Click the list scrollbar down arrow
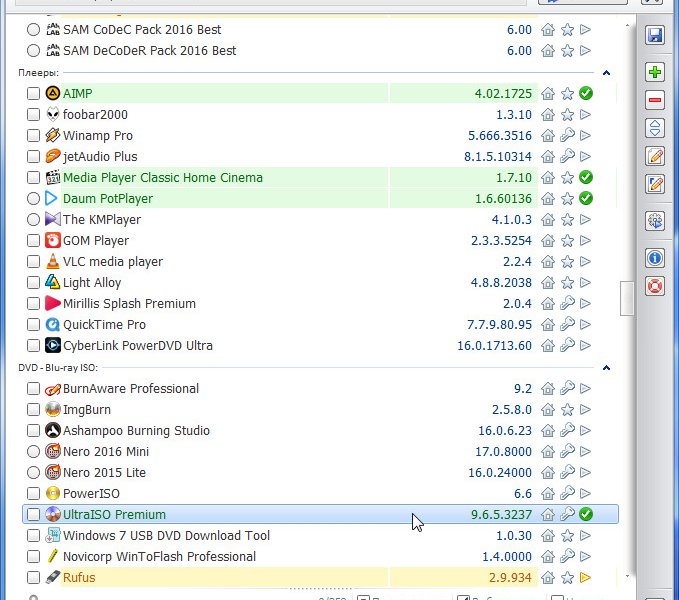Screen dimensions: 679x600 (x=627, y=576)
